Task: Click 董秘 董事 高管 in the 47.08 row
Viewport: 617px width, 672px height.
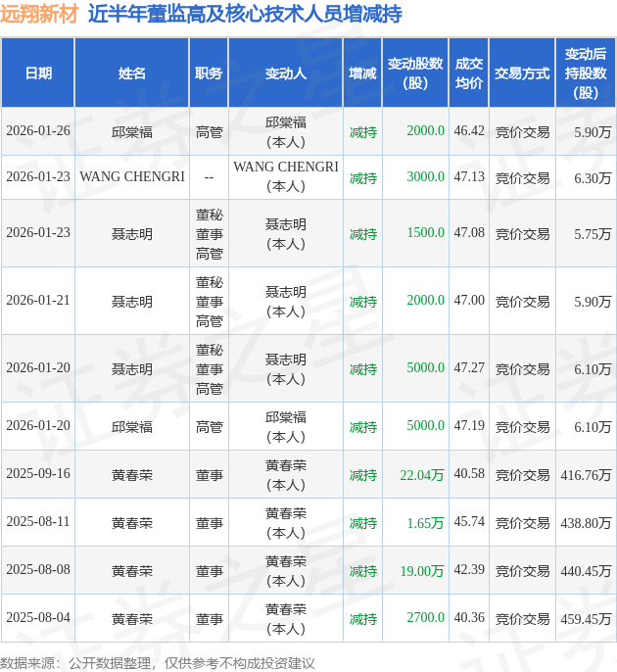Action: coord(210,234)
